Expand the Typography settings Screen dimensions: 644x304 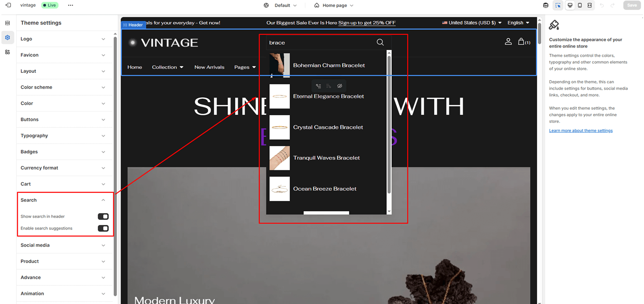pos(64,135)
